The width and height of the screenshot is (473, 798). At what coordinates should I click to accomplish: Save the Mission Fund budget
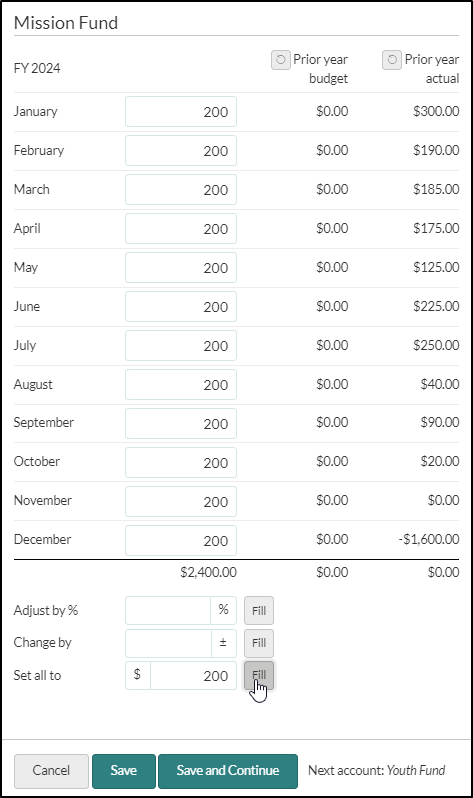[124, 771]
